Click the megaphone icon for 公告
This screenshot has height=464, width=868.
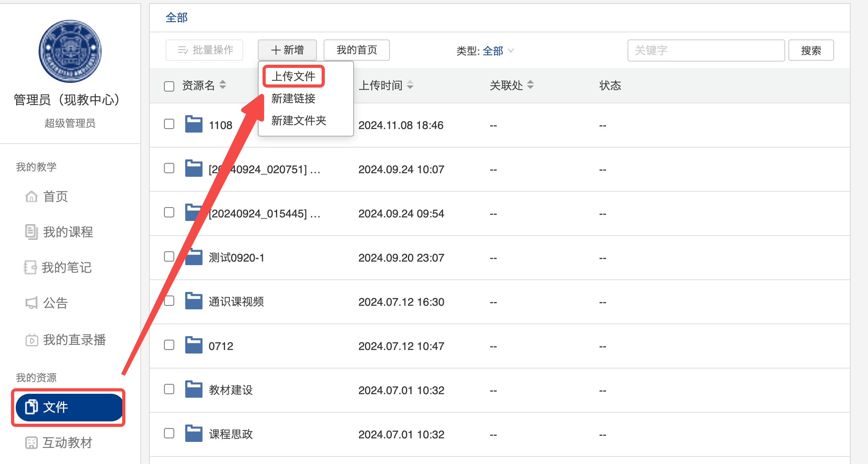click(31, 303)
